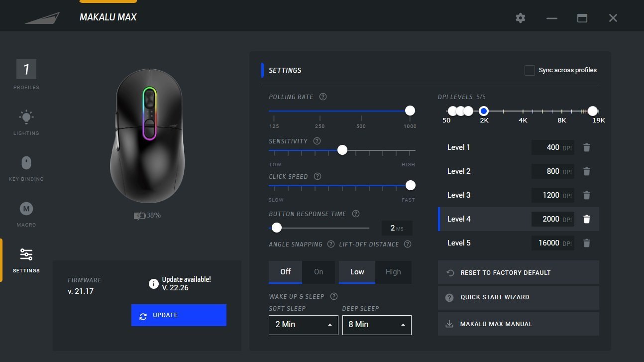Set Angle Snapping to Off
644x362 pixels.
click(285, 272)
